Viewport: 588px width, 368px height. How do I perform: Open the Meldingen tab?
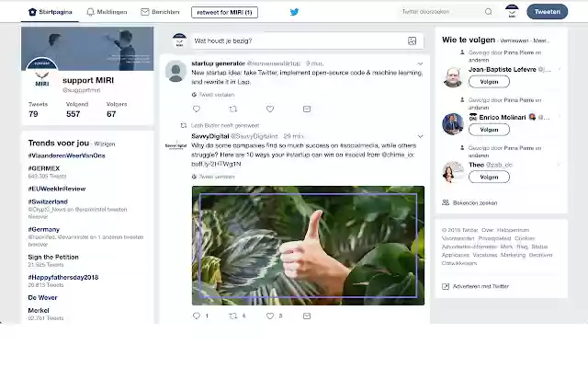pyautogui.click(x=107, y=12)
